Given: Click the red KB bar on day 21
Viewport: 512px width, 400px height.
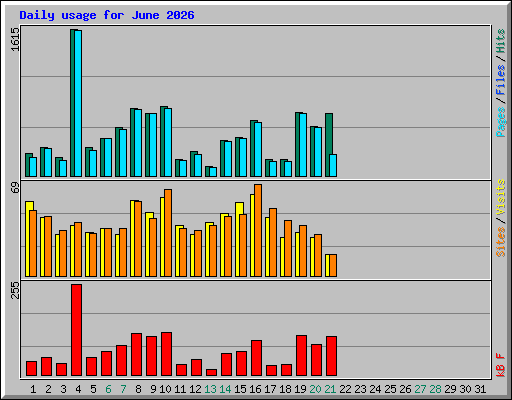Looking at the screenshot, I should tap(331, 356).
